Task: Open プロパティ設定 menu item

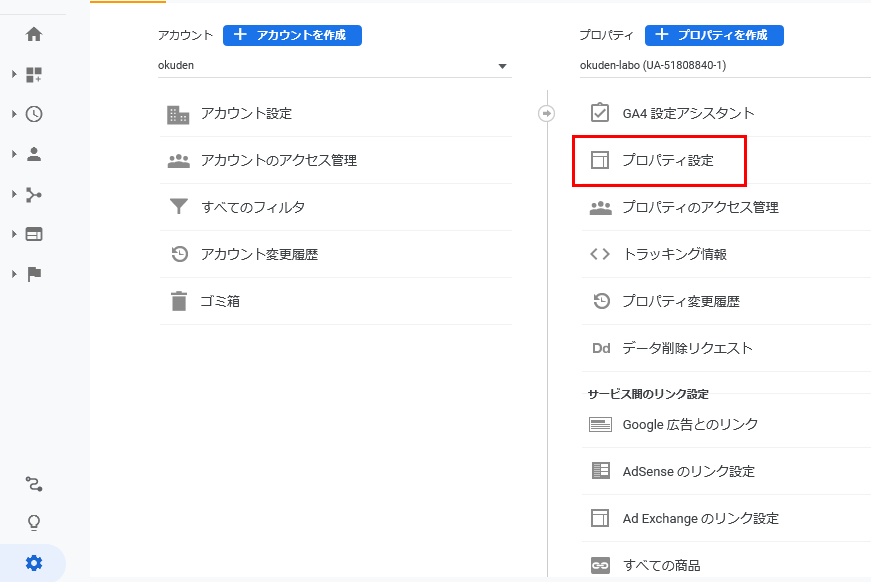Action: [667, 160]
